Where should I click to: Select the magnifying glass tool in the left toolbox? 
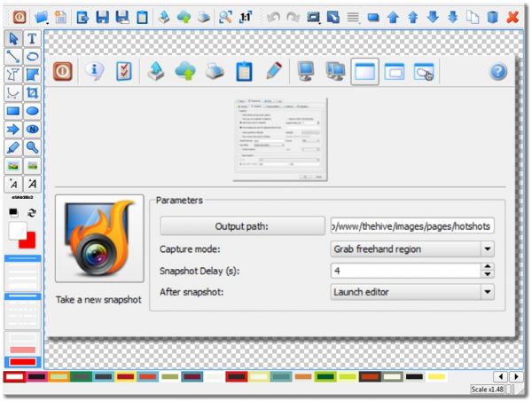tap(32, 147)
